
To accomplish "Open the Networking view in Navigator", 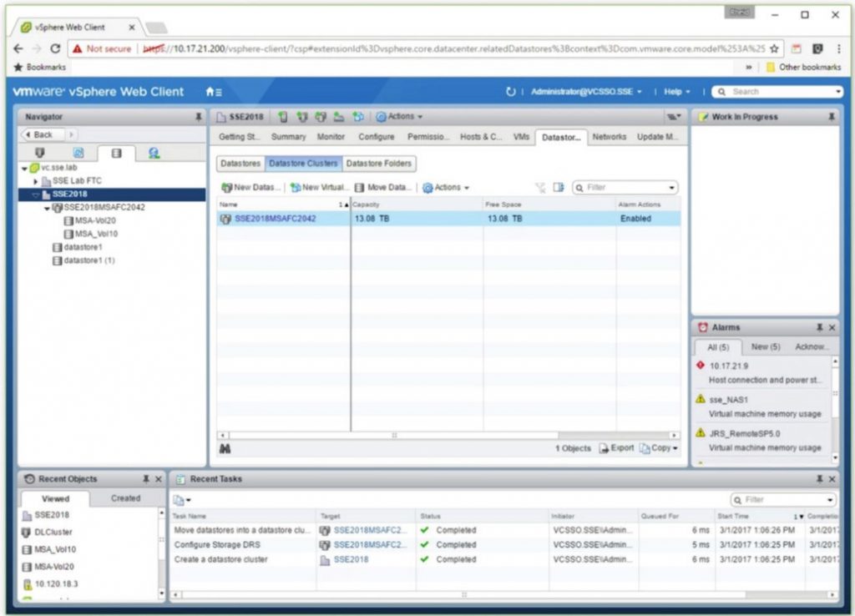I will pyautogui.click(x=154, y=154).
